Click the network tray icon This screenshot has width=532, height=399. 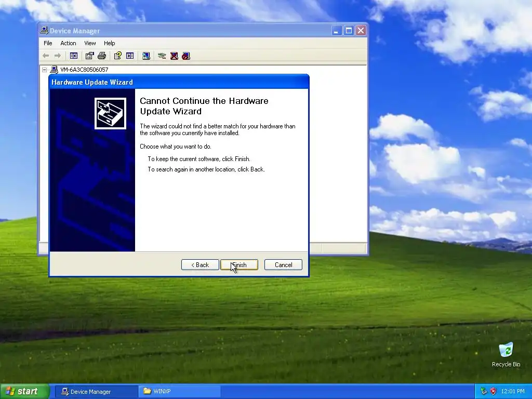(484, 391)
